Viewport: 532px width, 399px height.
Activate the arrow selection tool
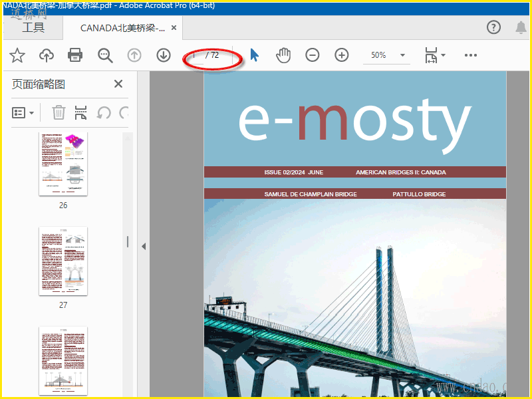point(254,55)
